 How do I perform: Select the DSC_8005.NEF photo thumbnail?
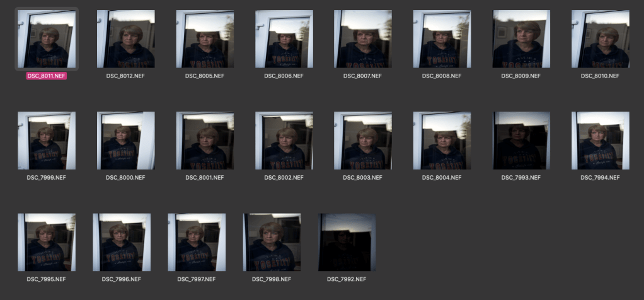205,39
